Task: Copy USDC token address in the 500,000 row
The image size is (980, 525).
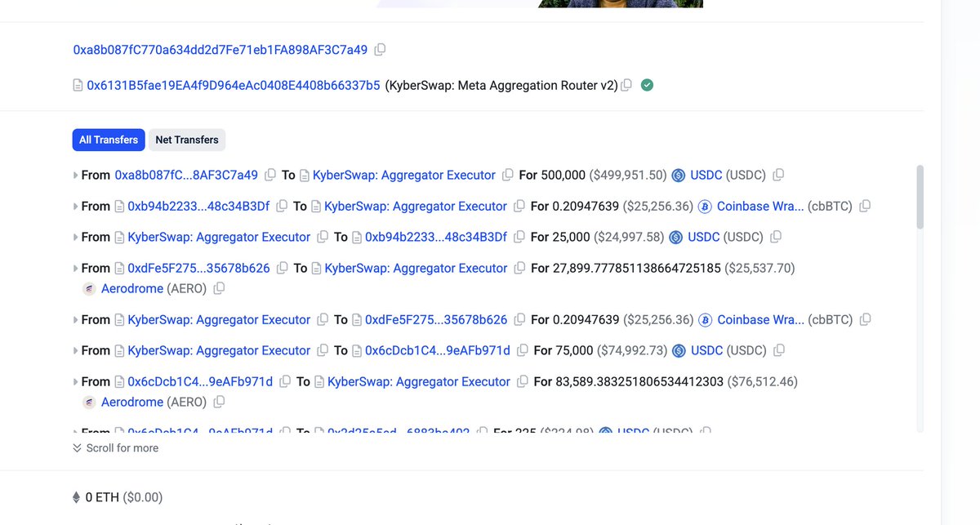Action: pyautogui.click(x=778, y=175)
